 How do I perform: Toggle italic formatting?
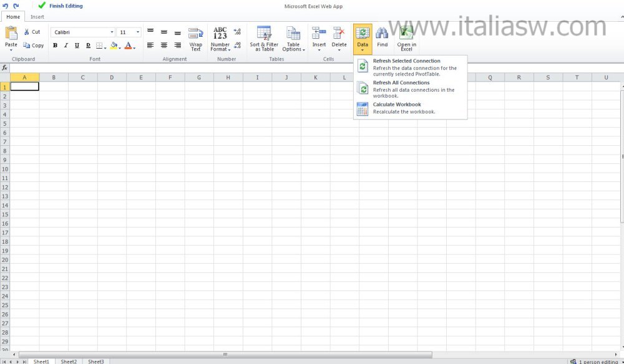point(66,45)
